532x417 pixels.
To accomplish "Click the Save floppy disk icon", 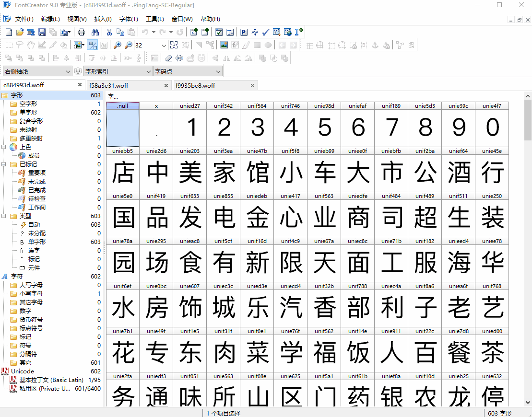I will pyautogui.click(x=42, y=32).
